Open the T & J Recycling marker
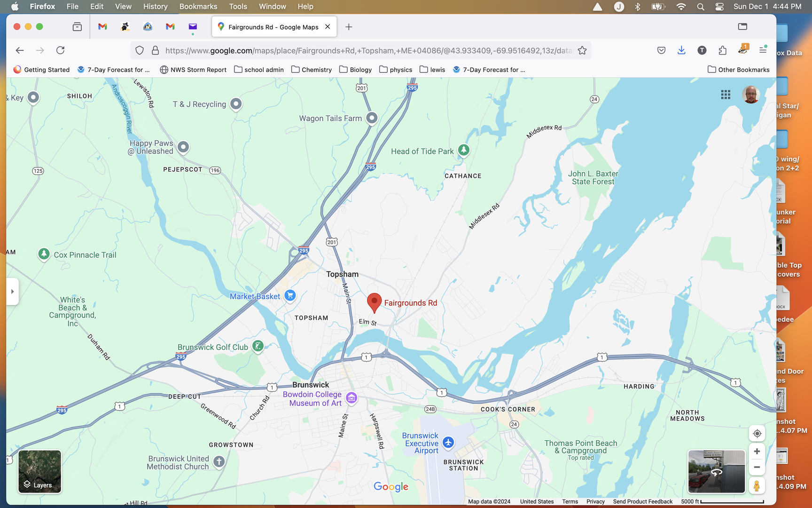Viewport: 812px width, 508px height. coord(236,103)
